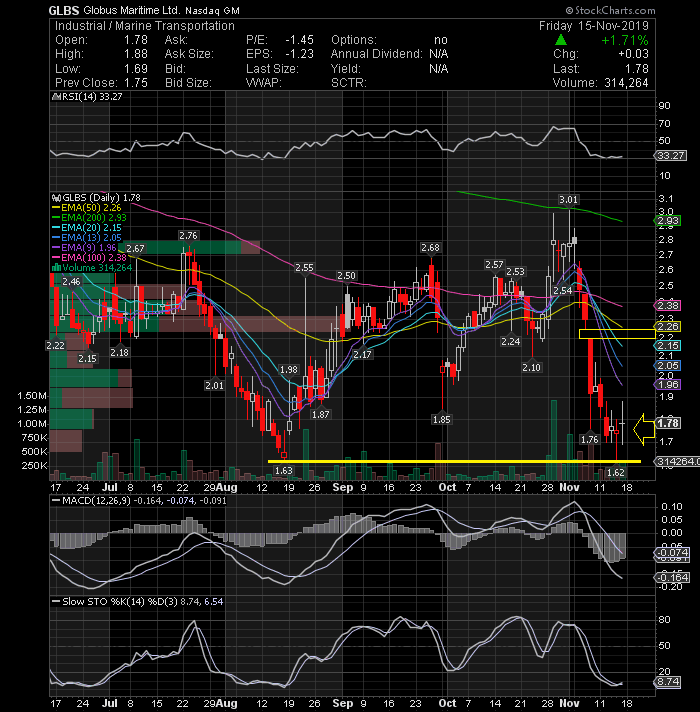Click the Friday 15-Nov-2019 date
Screen dimensions: 700x712
[x=594, y=26]
